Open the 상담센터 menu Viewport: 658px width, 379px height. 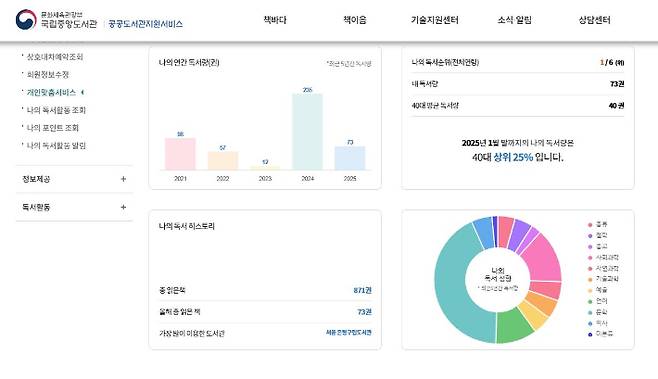pos(594,20)
